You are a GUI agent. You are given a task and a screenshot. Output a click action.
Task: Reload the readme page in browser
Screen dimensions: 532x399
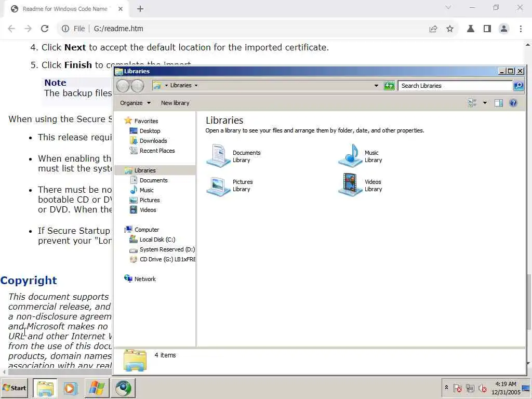[x=45, y=29]
